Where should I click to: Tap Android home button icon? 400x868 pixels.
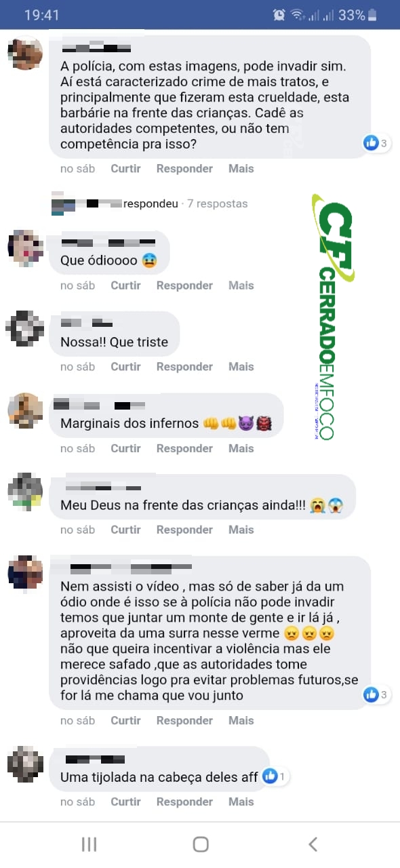[201, 844]
